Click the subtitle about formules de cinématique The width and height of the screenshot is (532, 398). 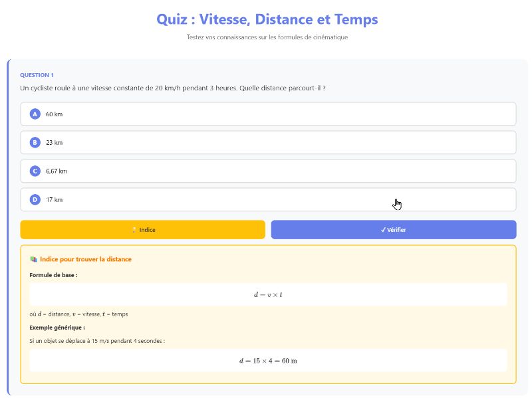click(266, 37)
